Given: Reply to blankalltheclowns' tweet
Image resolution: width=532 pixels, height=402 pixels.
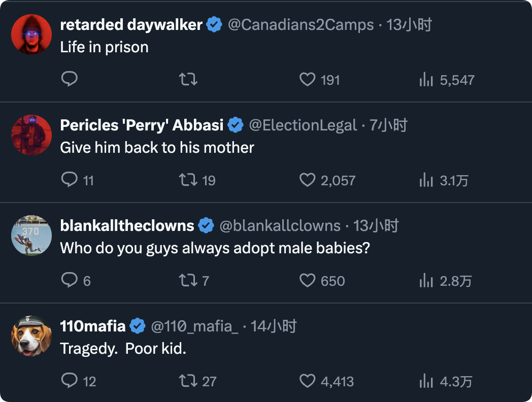Looking at the screenshot, I should [x=69, y=280].
